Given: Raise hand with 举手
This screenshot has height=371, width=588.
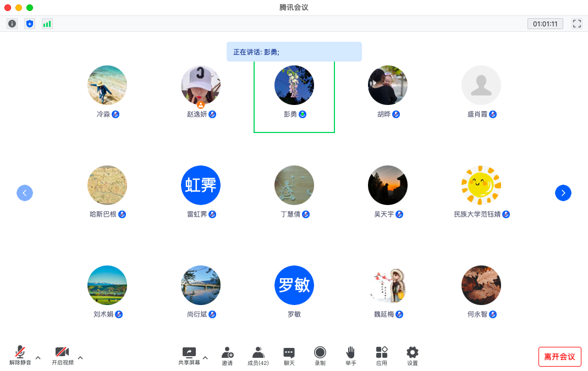Looking at the screenshot, I should pos(350,356).
